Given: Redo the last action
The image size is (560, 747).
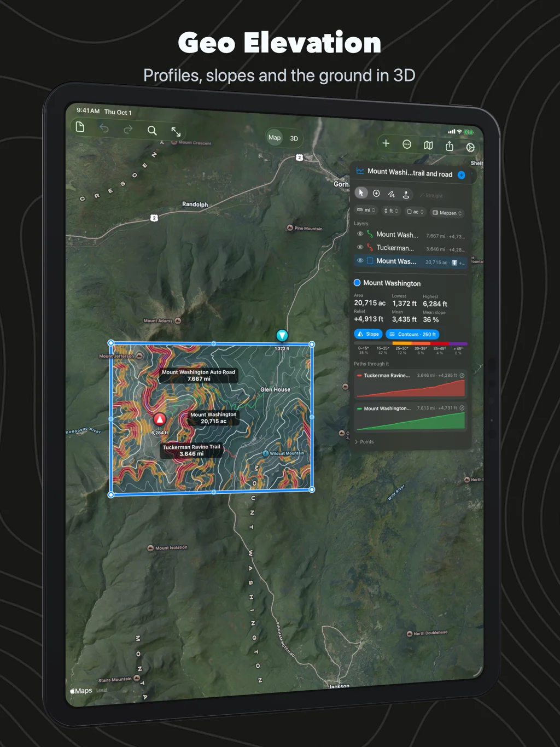Looking at the screenshot, I should pyautogui.click(x=128, y=130).
